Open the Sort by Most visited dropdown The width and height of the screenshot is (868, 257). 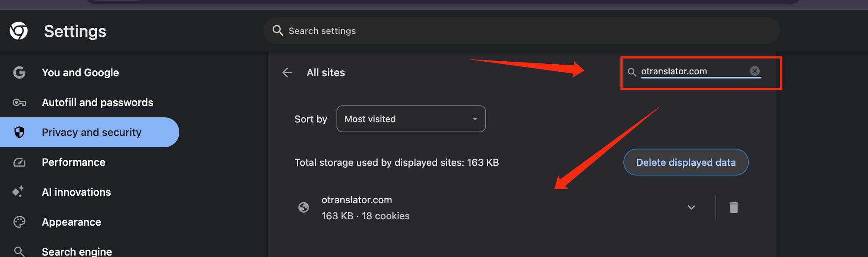pyautogui.click(x=411, y=119)
